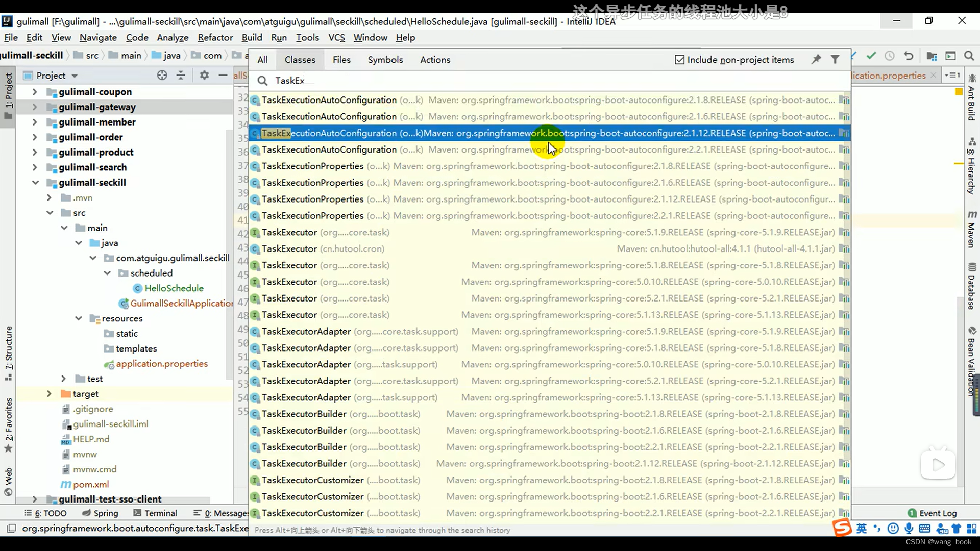980x551 pixels.
Task: Open Project Structure icon in toolbar
Action: (932, 56)
